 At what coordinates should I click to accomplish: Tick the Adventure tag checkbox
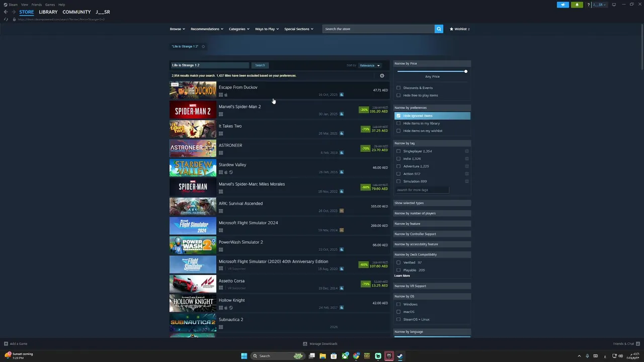coord(398,166)
